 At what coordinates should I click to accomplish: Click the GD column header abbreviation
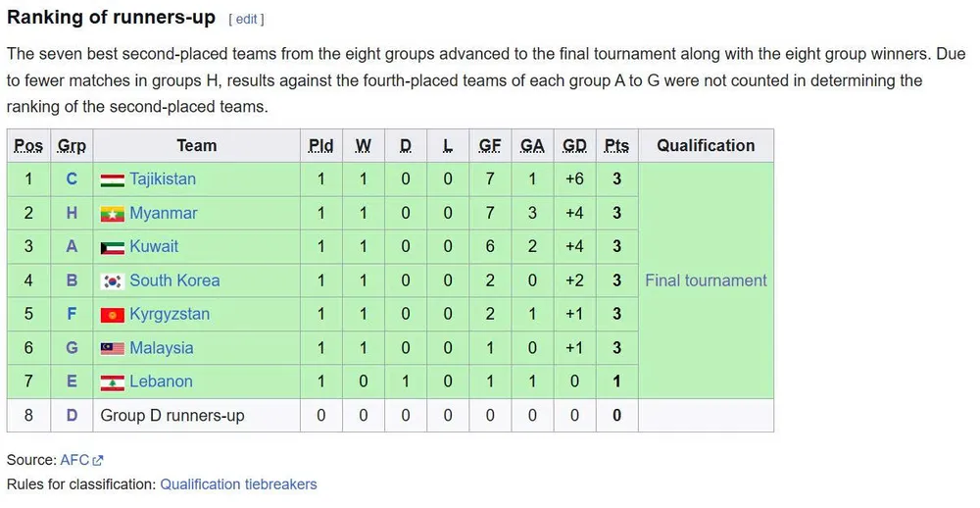pos(574,146)
